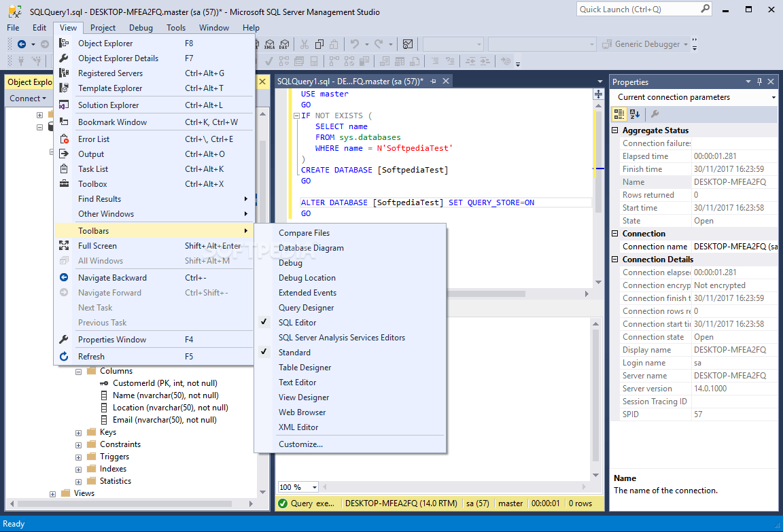Pin the Properties panel with the pushpin icon
The image size is (783, 532).
[759, 82]
